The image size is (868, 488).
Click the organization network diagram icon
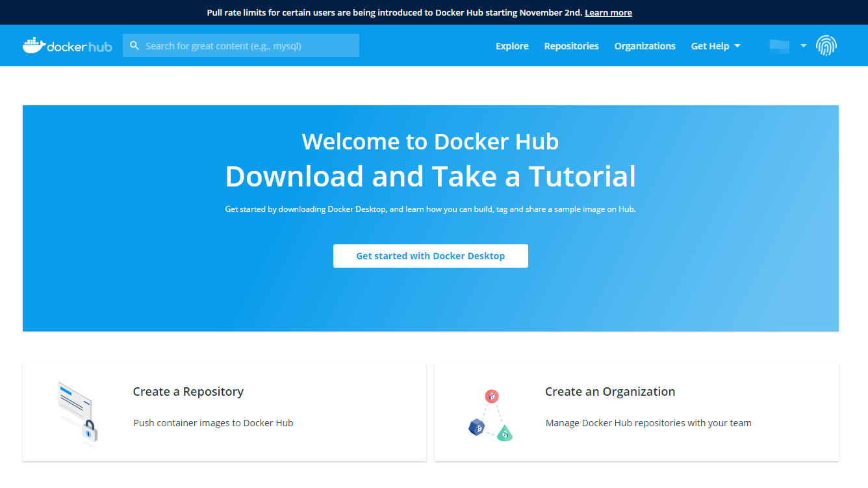tap(491, 412)
